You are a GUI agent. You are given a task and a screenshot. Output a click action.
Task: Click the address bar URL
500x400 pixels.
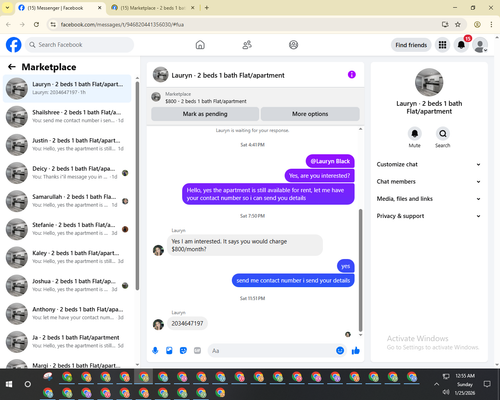pyautogui.click(x=122, y=24)
